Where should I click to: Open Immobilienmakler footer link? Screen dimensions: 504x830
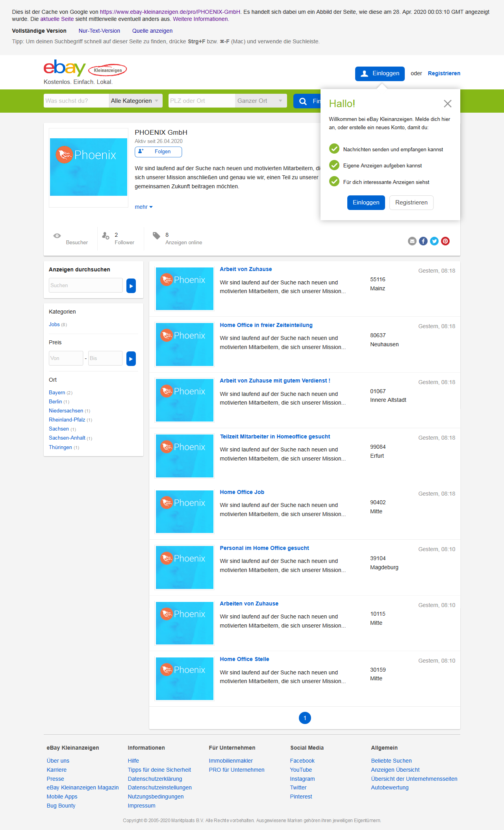(x=231, y=761)
